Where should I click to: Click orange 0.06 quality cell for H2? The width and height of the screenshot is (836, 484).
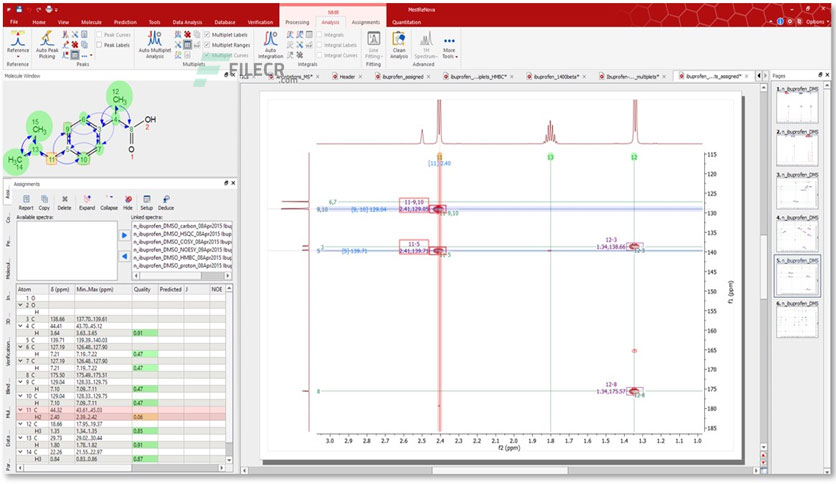coord(145,417)
